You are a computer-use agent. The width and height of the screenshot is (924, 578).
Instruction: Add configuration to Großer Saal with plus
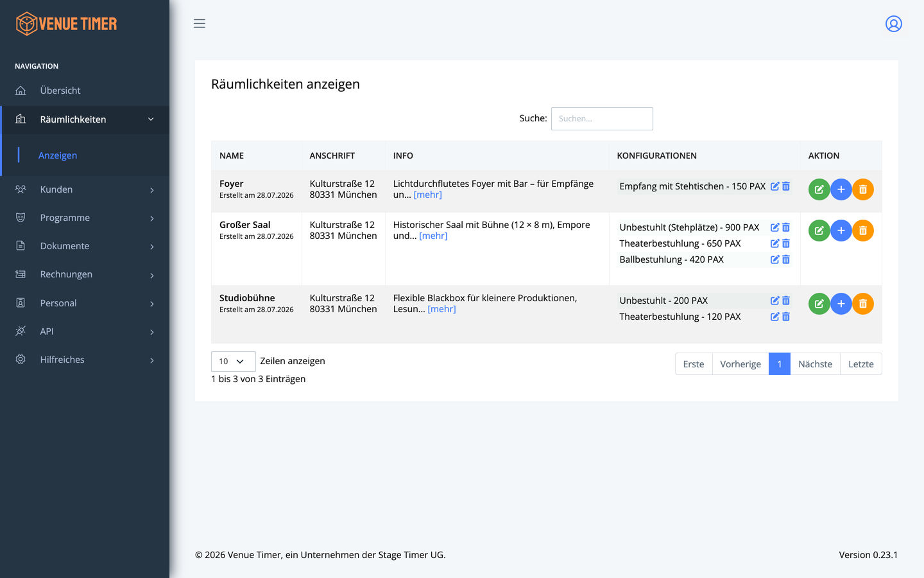click(841, 231)
